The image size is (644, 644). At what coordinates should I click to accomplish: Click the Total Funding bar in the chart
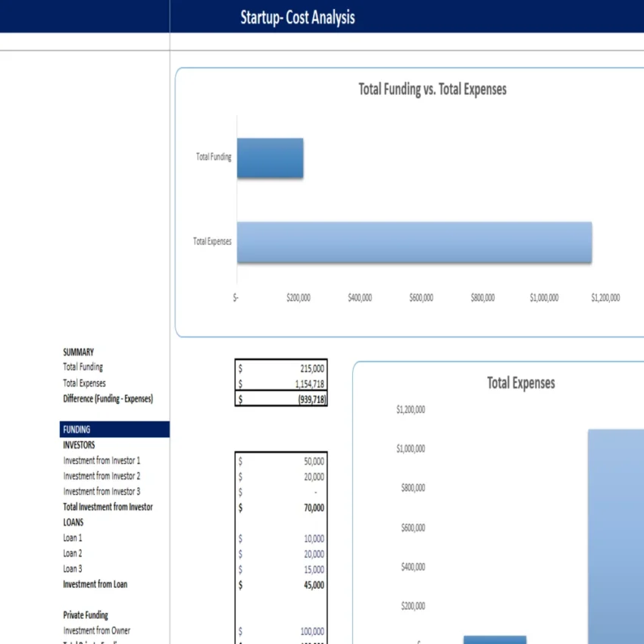tap(270, 158)
